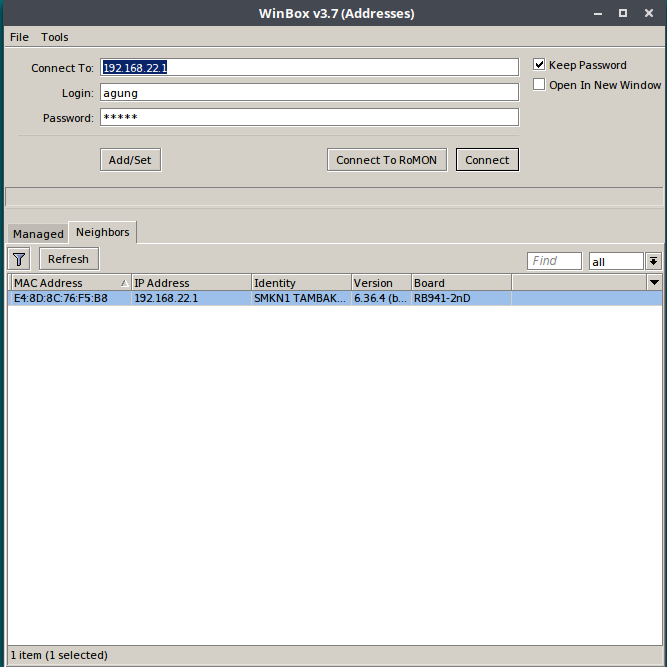This screenshot has height=667, width=667.
Task: Toggle the Keep Password checkbox
Action: click(539, 65)
